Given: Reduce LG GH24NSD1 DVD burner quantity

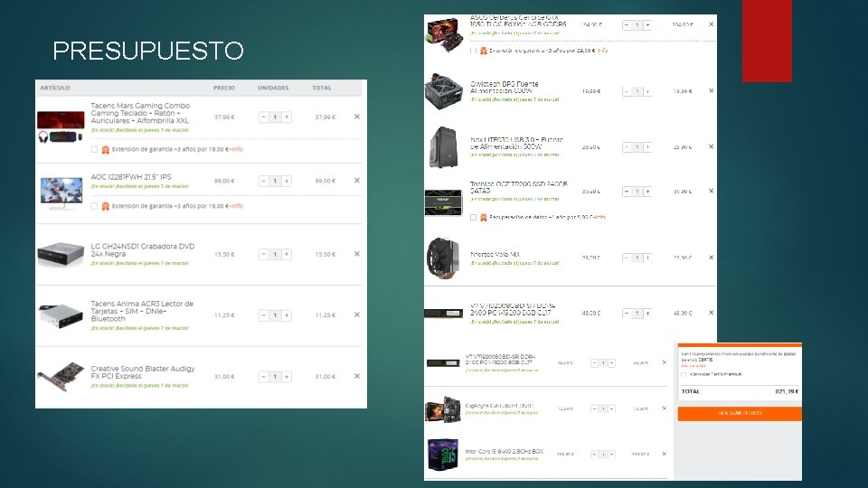Looking at the screenshot, I should tap(263, 255).
